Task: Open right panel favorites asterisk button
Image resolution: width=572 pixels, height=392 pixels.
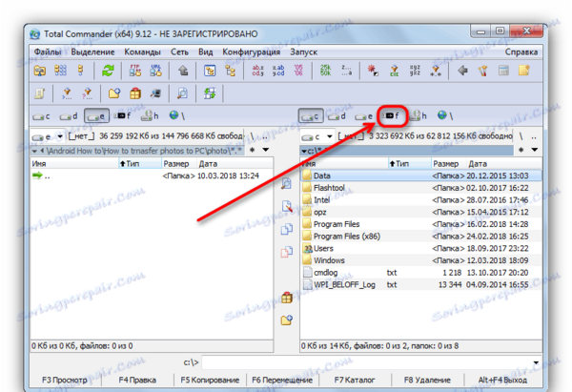Action: click(521, 150)
